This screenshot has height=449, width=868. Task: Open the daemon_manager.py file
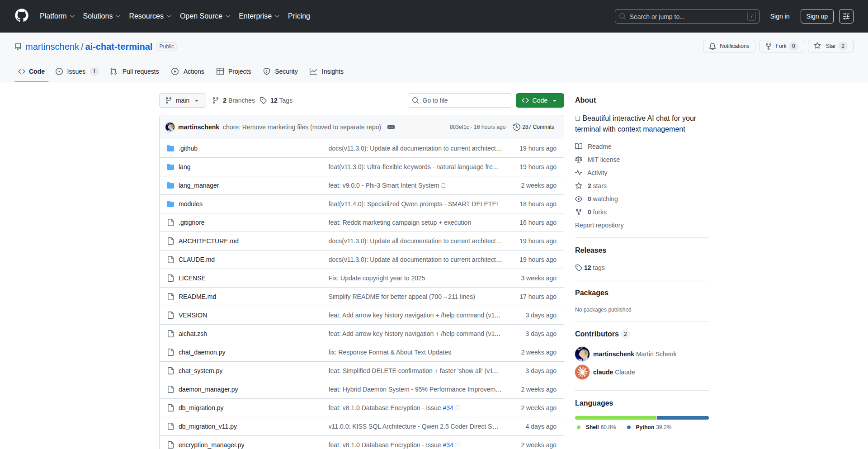click(208, 389)
